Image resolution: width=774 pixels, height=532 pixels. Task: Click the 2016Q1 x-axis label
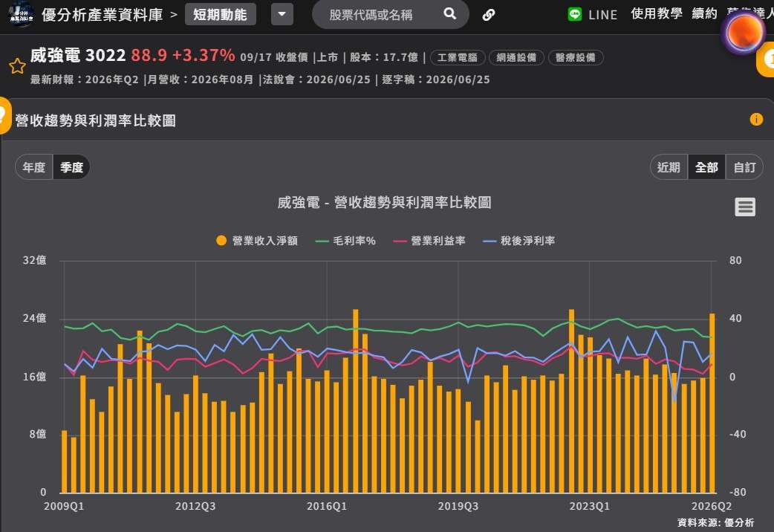pos(327,506)
